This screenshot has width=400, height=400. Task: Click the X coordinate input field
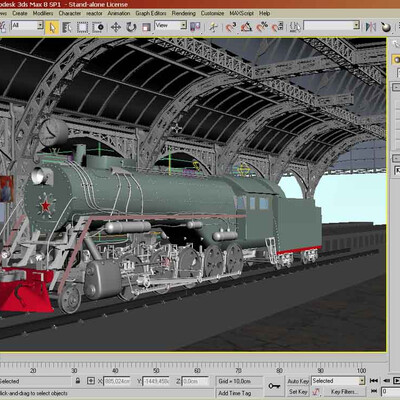(117, 381)
